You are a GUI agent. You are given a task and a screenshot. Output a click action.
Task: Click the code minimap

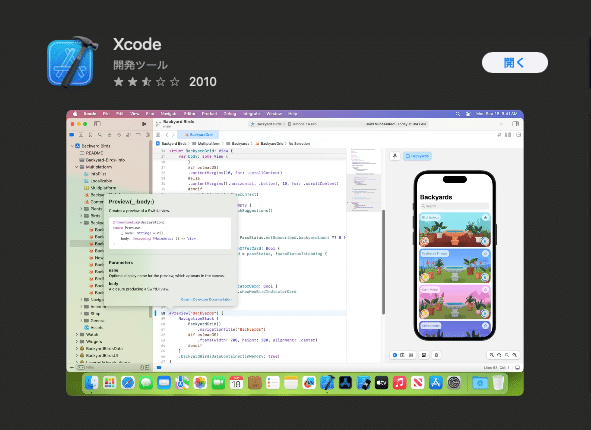363,180
